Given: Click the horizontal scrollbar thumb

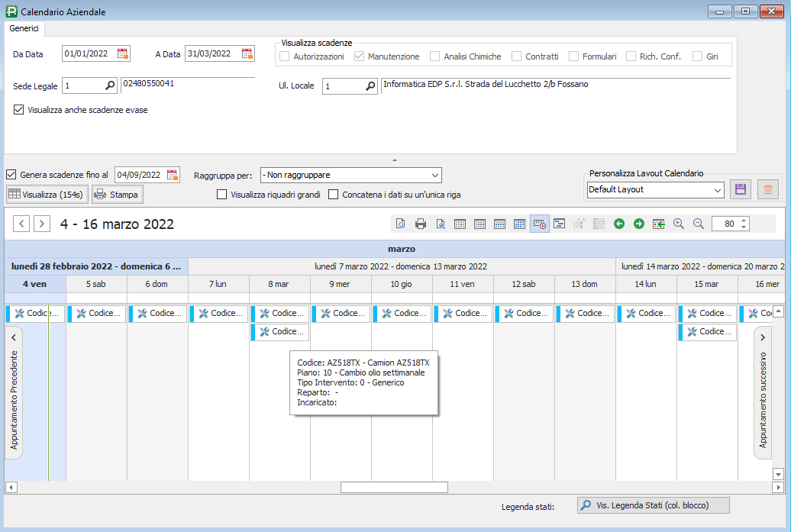Looking at the screenshot, I should (x=394, y=487).
